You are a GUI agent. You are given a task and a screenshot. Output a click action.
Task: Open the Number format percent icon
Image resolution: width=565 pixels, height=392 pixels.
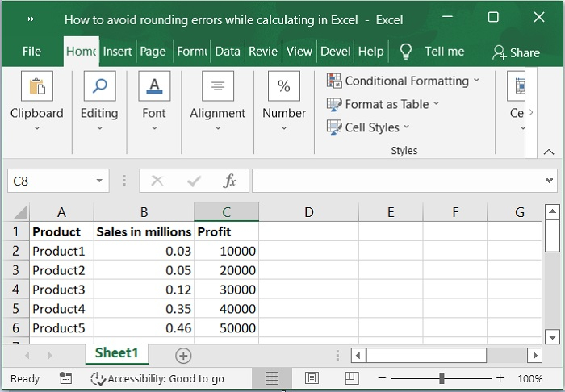[x=284, y=86]
